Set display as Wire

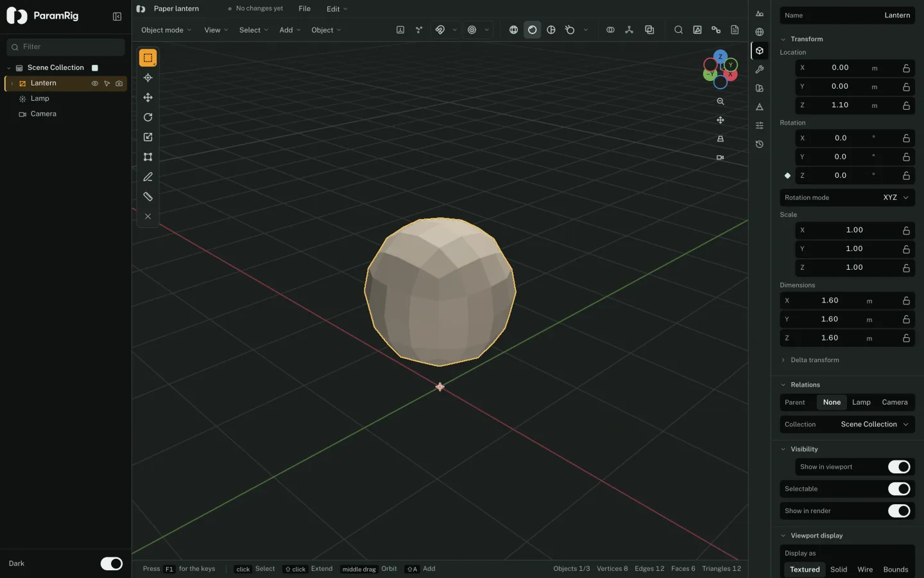click(x=865, y=570)
